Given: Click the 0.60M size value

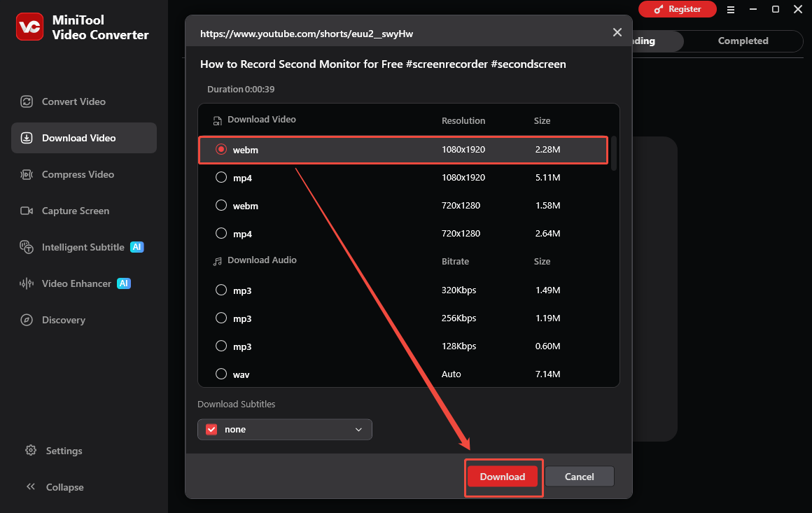Looking at the screenshot, I should point(547,346).
